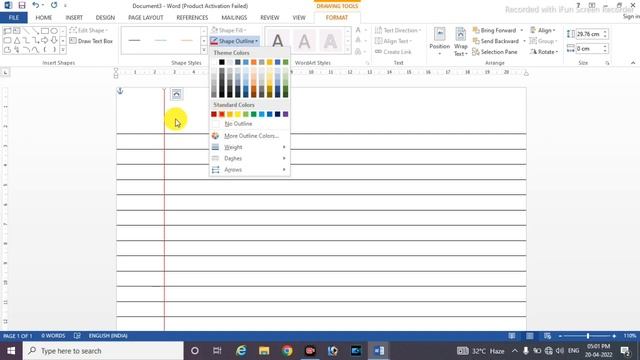This screenshot has height=360, width=640.
Task: Switch to the REFERENCES tab
Action: click(192, 18)
